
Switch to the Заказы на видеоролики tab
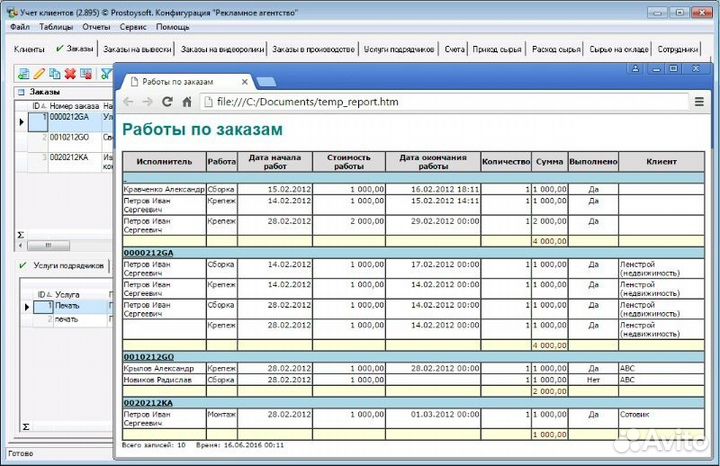tap(222, 49)
